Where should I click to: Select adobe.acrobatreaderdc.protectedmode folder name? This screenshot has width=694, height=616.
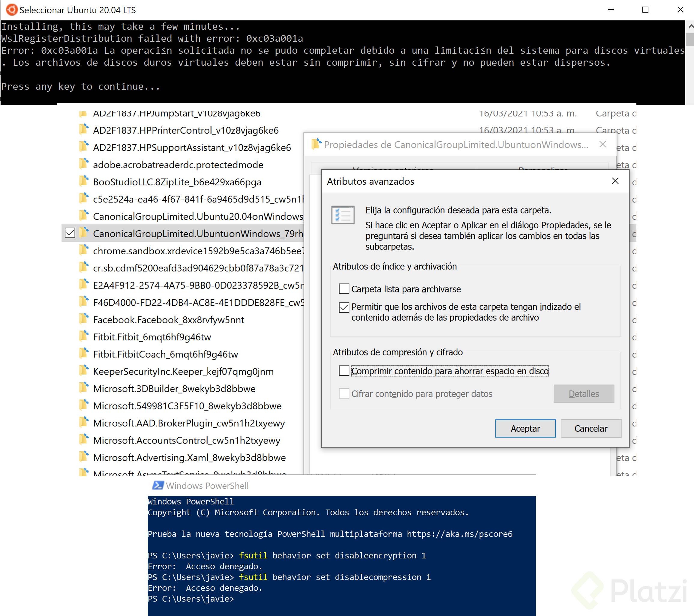tap(178, 165)
